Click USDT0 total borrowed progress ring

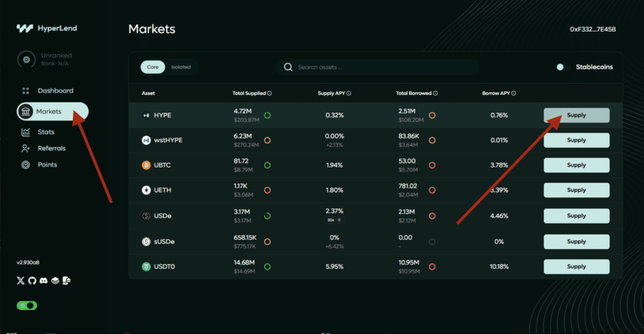(432, 267)
